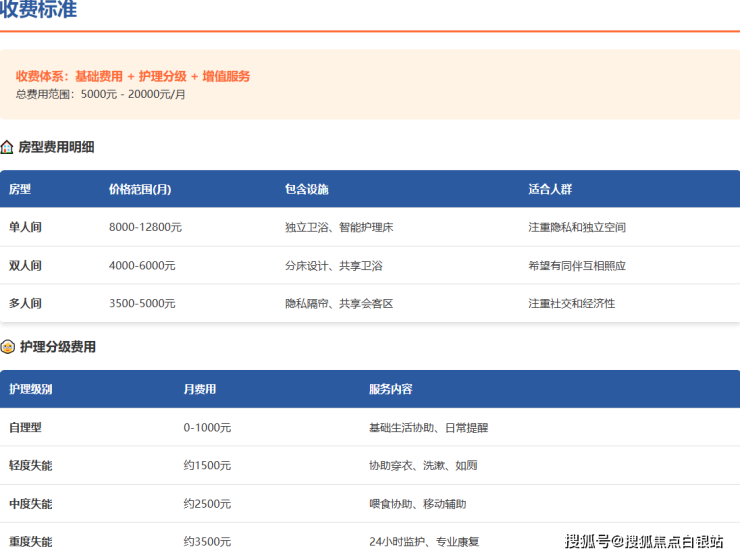Viewport: 740px width, 557px height.
Task: Click the 4000-6000元 price for 双人间
Action: tap(142, 266)
